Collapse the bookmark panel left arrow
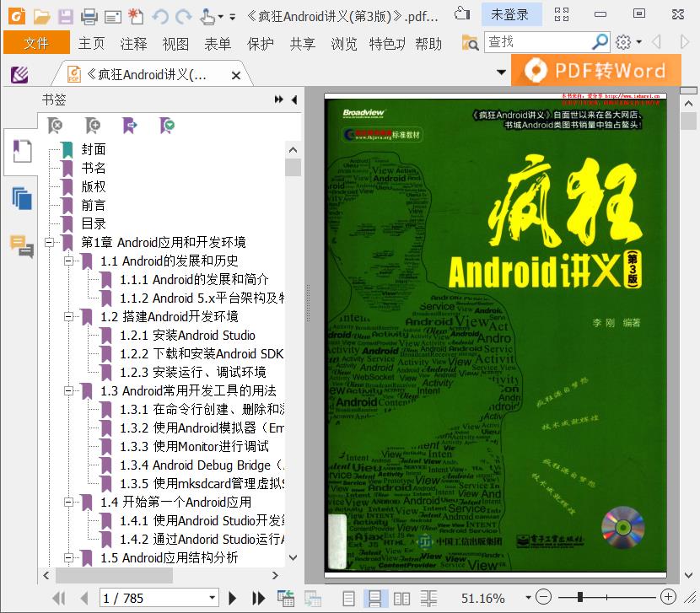The width and height of the screenshot is (700, 613). (x=294, y=99)
